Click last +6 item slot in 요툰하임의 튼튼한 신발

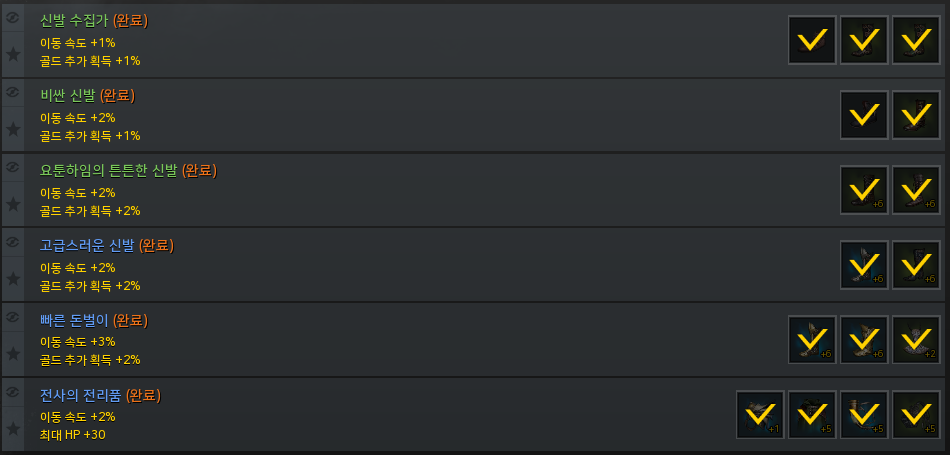(916, 190)
